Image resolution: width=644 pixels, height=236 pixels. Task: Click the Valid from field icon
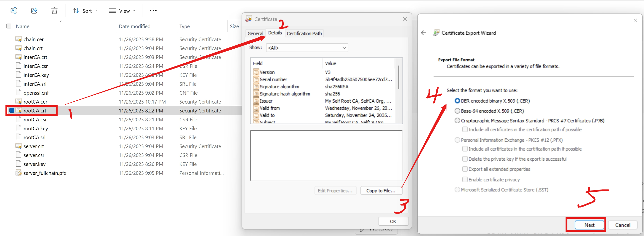click(256, 108)
